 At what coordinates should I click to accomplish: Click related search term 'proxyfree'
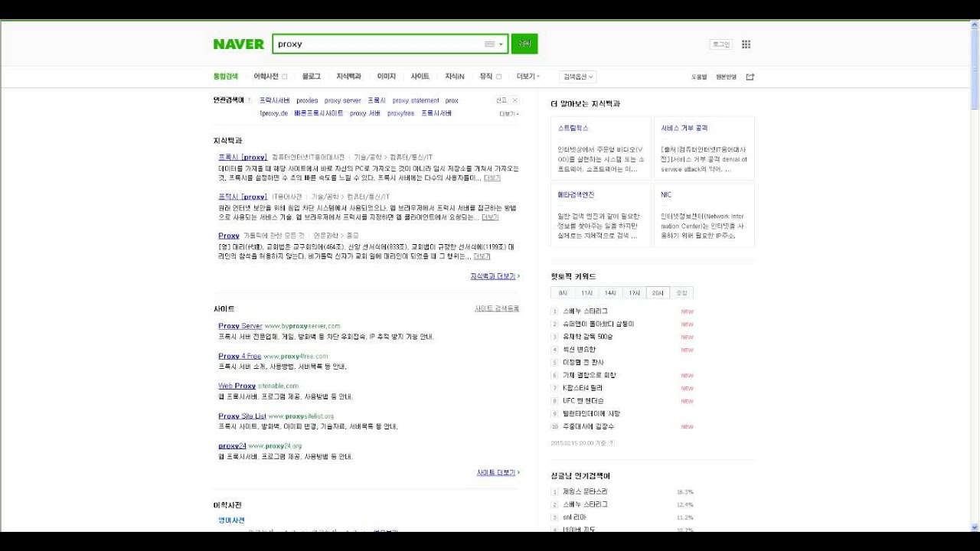coord(400,113)
